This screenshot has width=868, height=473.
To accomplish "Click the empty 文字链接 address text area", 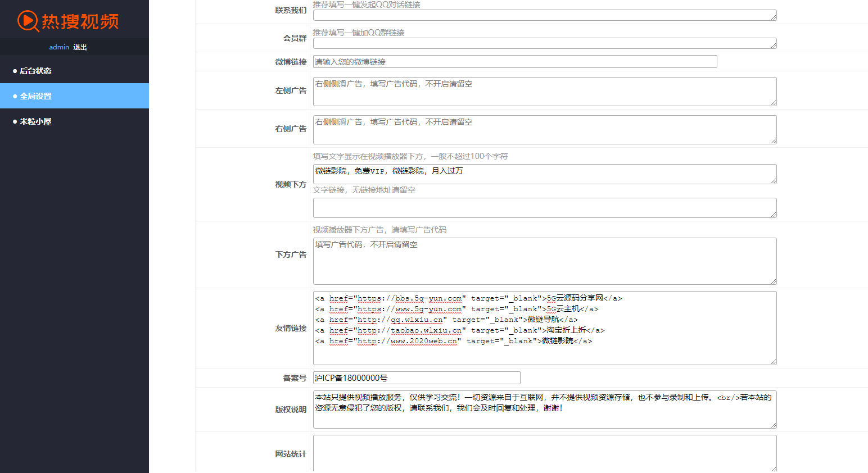I will click(x=544, y=208).
